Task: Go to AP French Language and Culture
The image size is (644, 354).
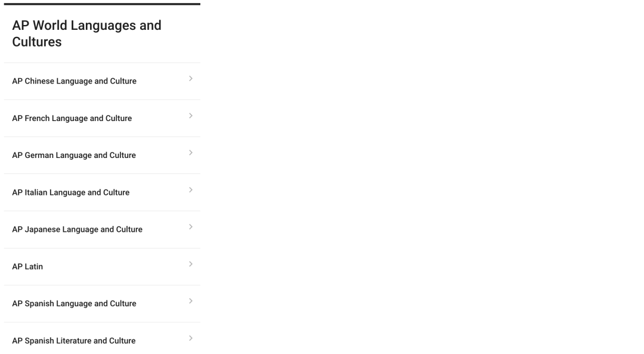Action: point(72,118)
